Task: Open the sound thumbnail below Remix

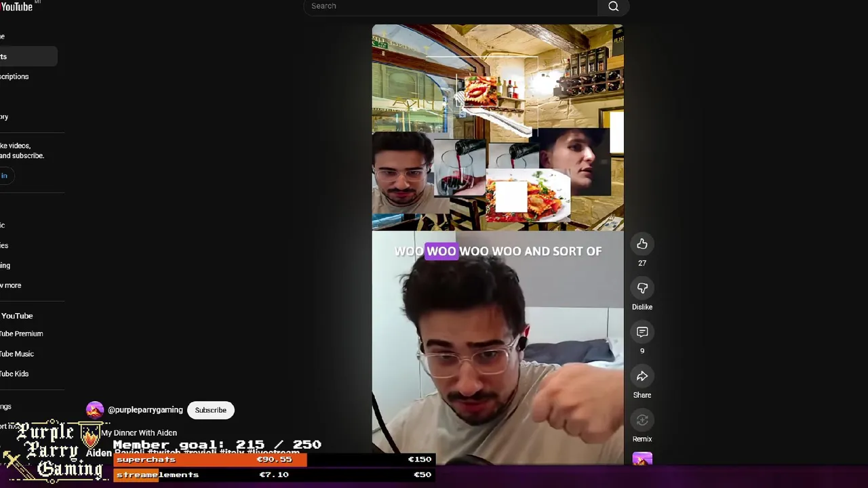Action: tap(642, 459)
